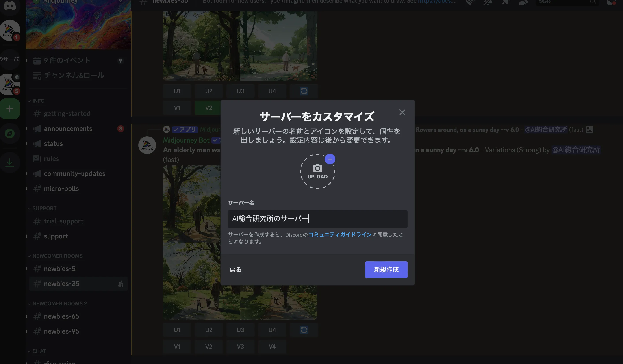The width and height of the screenshot is (623, 364).
Task: Open the community guidelines link
Action: point(340,234)
